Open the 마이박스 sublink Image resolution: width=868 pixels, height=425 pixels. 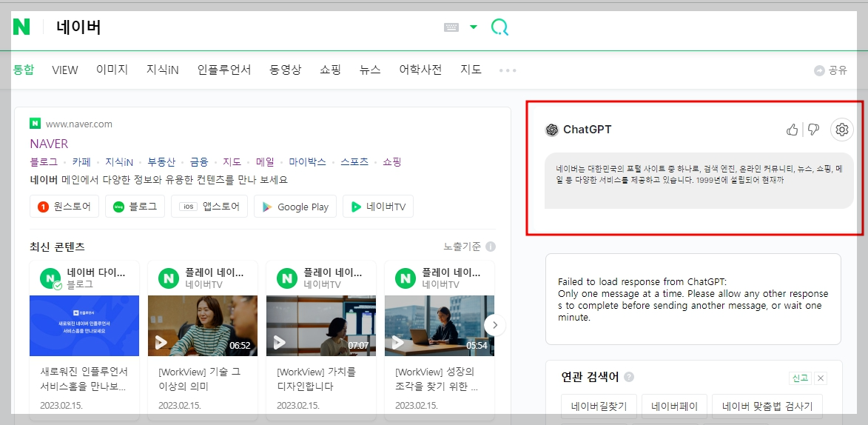(307, 162)
